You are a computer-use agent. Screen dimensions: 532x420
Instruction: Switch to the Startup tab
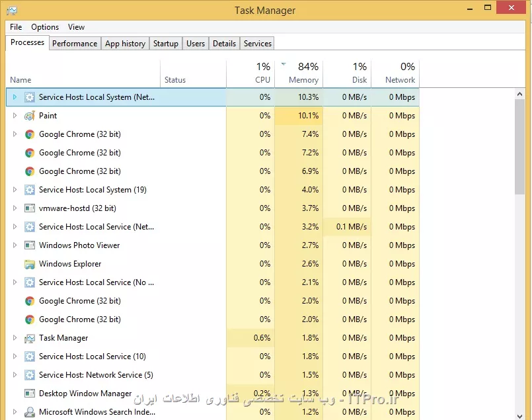166,44
